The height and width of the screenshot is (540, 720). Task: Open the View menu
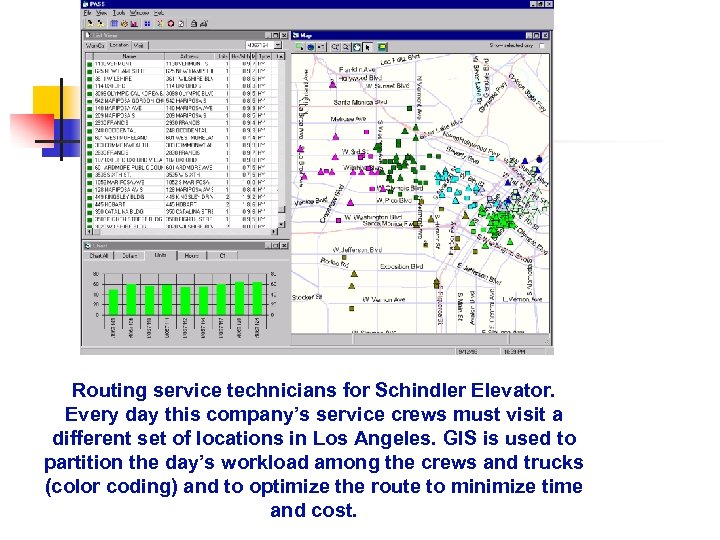point(101,13)
